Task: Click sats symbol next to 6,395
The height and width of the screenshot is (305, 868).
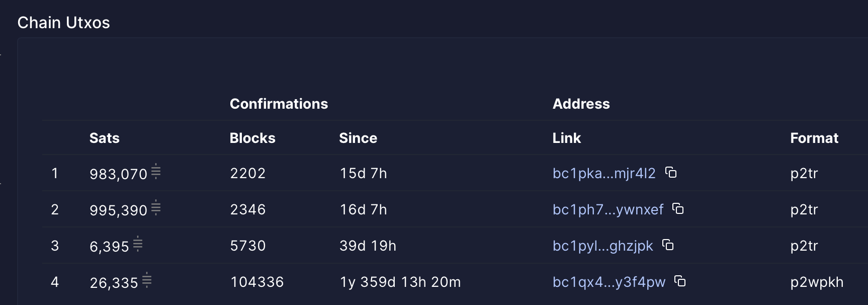Action: (x=138, y=244)
